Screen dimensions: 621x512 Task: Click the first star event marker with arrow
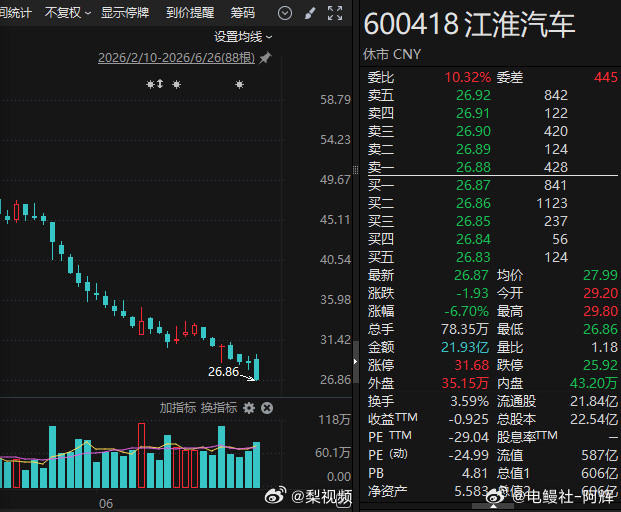coord(155,84)
